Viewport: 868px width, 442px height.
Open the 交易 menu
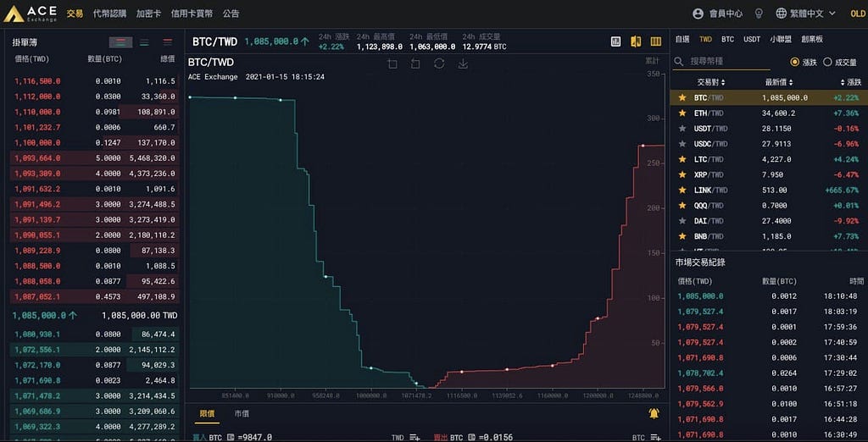75,14
